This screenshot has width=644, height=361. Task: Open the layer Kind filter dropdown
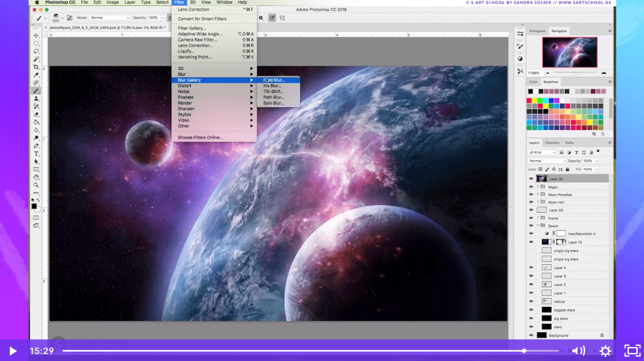point(542,152)
